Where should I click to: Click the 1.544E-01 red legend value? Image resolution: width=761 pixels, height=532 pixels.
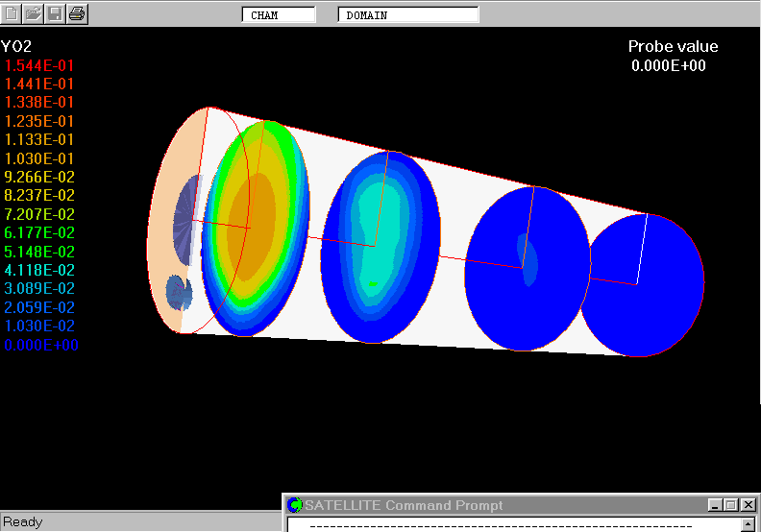[x=39, y=65]
